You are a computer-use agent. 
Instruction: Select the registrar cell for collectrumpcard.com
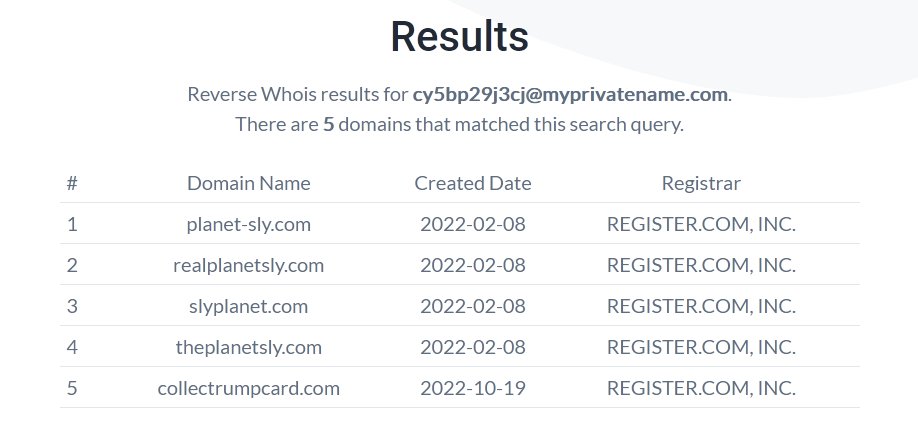tap(701, 388)
